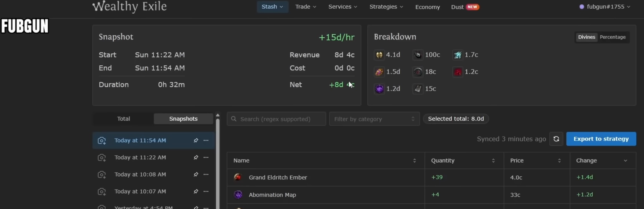
Task: Click the 1.5d breakdown item icon
Action: pos(379,72)
